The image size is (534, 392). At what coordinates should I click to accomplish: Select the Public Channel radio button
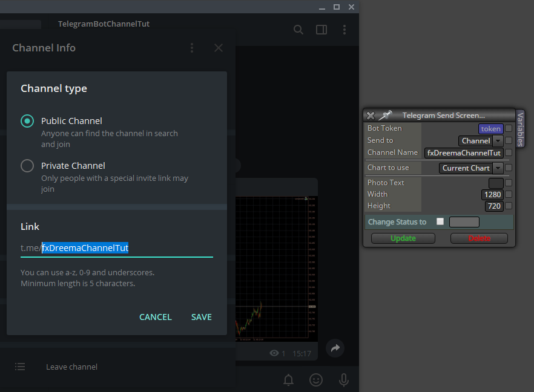point(27,121)
